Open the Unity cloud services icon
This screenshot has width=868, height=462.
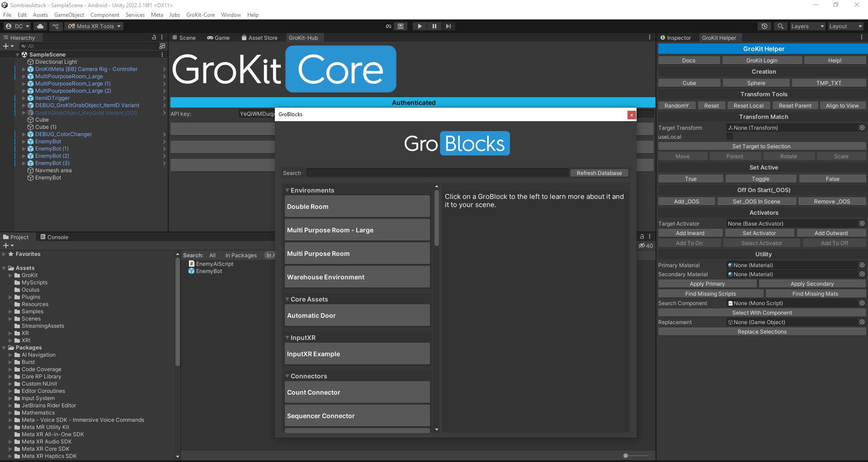(x=40, y=26)
